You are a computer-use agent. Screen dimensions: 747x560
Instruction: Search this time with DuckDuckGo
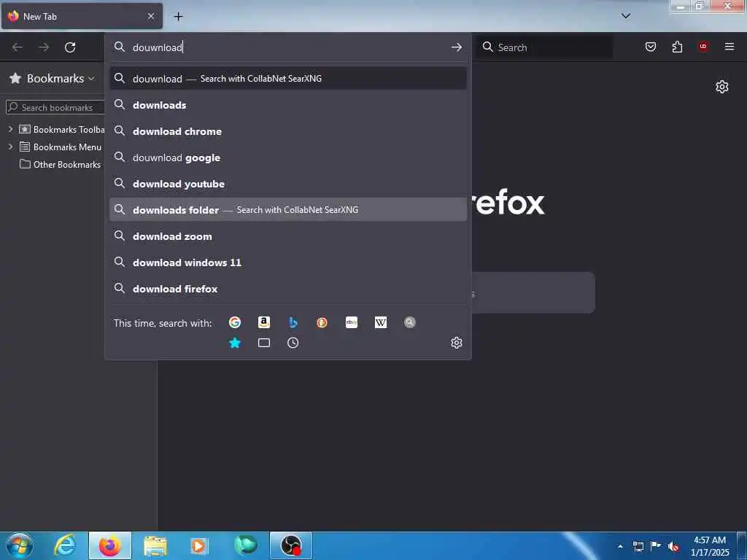[322, 322]
